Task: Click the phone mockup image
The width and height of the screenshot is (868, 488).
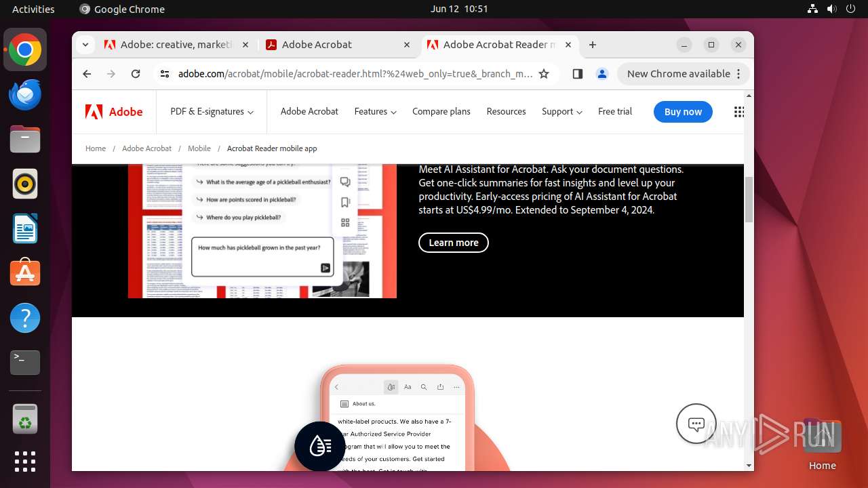Action: pyautogui.click(x=397, y=418)
